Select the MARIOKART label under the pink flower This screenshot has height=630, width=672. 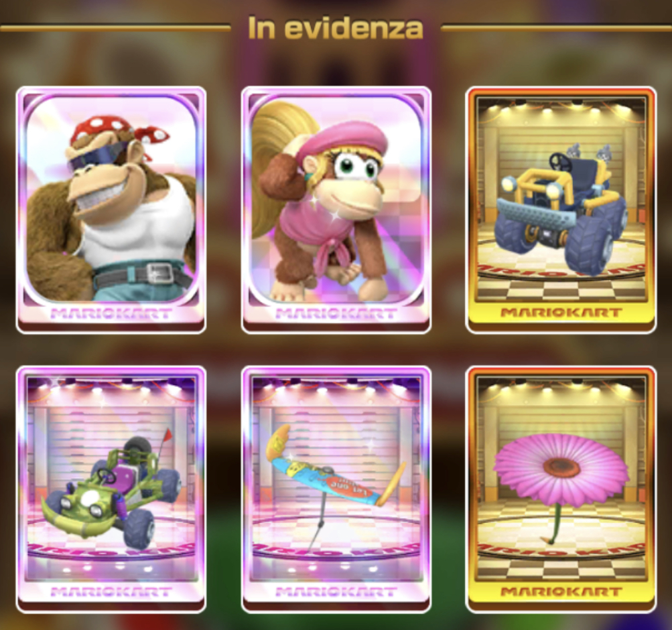coord(561,592)
